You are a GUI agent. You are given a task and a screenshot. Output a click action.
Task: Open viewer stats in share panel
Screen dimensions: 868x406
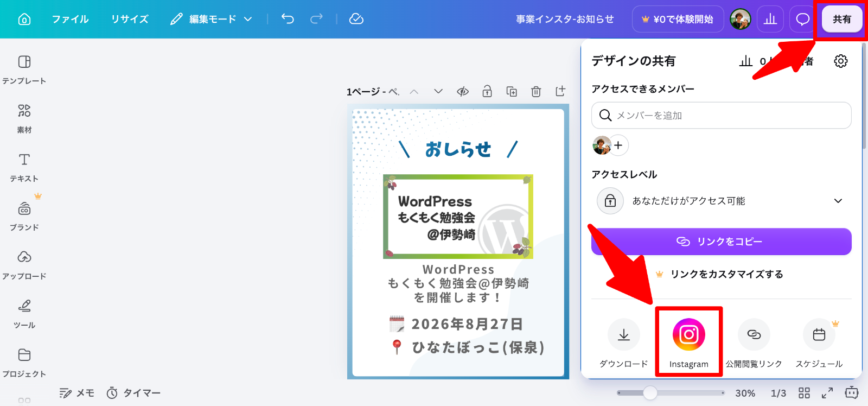[x=776, y=61]
